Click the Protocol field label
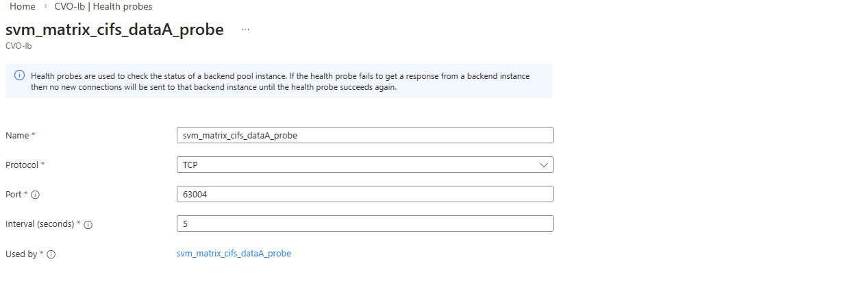This screenshot has height=290, width=868. (22, 165)
